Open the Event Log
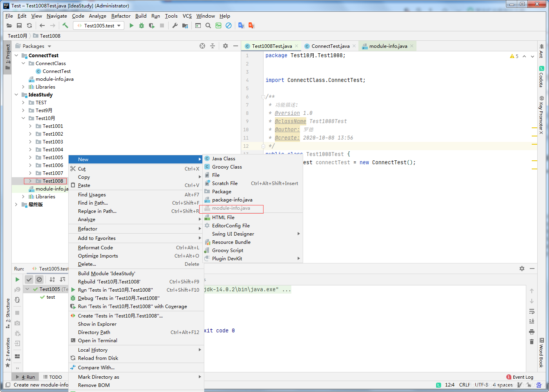The image size is (549, 392). pyautogui.click(x=520, y=377)
